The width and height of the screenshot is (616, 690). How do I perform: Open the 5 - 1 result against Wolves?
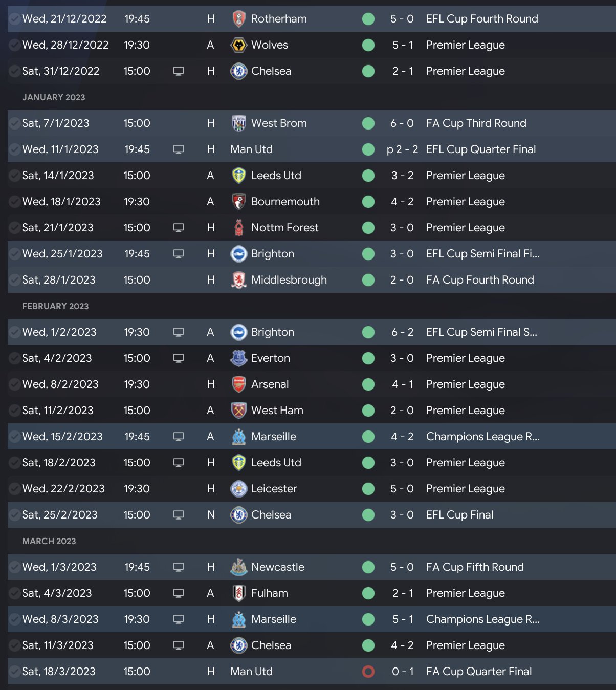[x=402, y=45]
